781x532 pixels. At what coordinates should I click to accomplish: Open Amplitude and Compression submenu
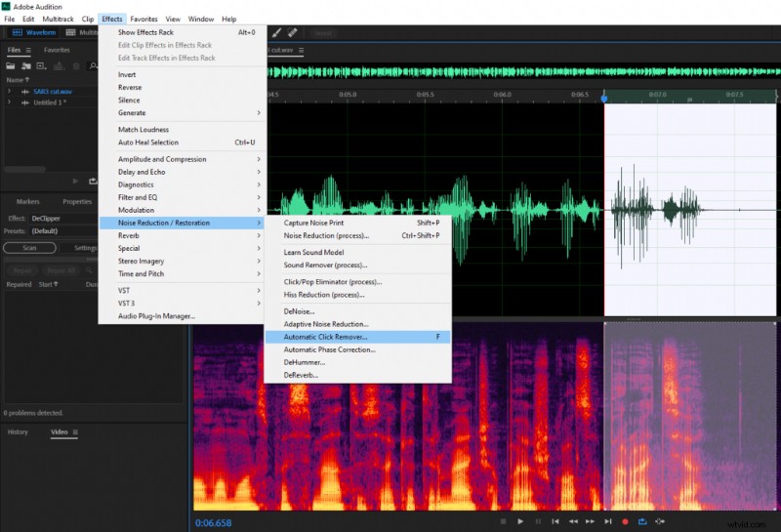tap(183, 159)
